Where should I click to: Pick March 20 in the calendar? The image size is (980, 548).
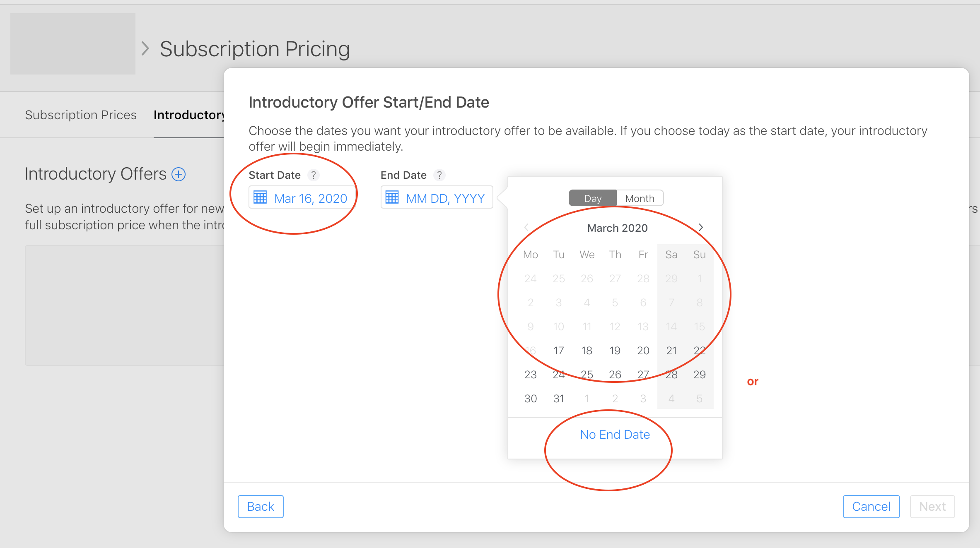pos(643,351)
